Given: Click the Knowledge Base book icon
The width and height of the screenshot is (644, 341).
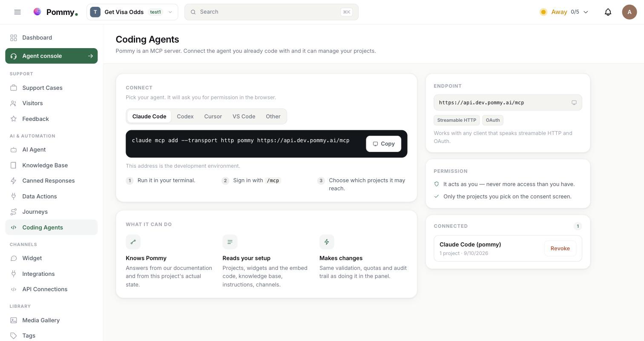Looking at the screenshot, I should 14,165.
